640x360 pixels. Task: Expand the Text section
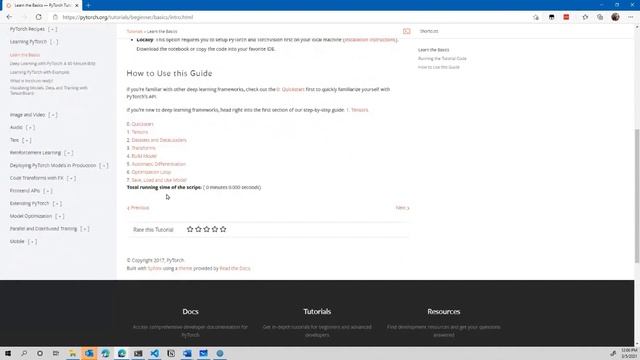coord(27,140)
